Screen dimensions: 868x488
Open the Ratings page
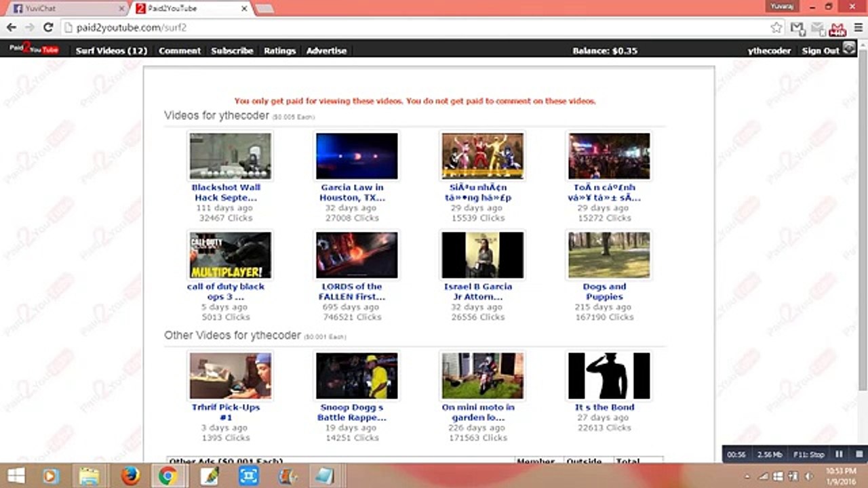point(280,51)
